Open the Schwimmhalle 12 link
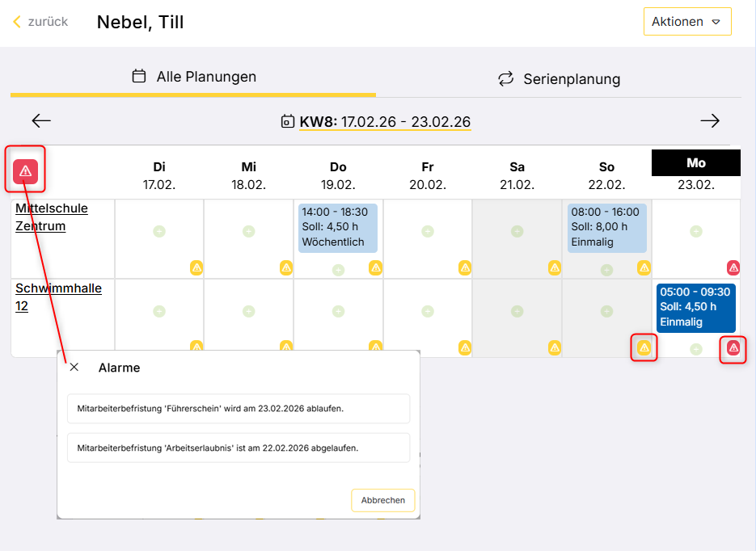This screenshot has height=551, width=756. [x=58, y=297]
